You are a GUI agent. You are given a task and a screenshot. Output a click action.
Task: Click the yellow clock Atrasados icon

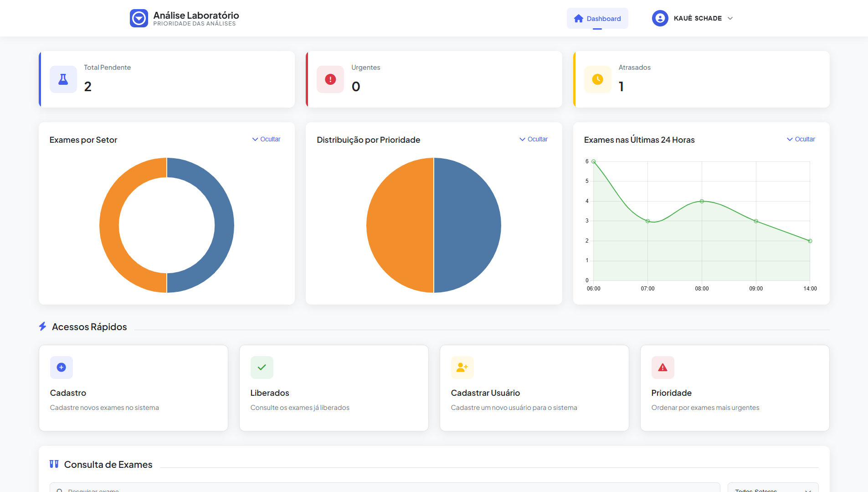[597, 79]
